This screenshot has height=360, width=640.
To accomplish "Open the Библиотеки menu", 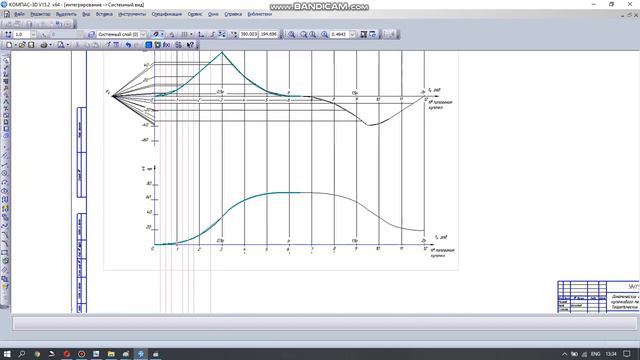I will pyautogui.click(x=259, y=14).
